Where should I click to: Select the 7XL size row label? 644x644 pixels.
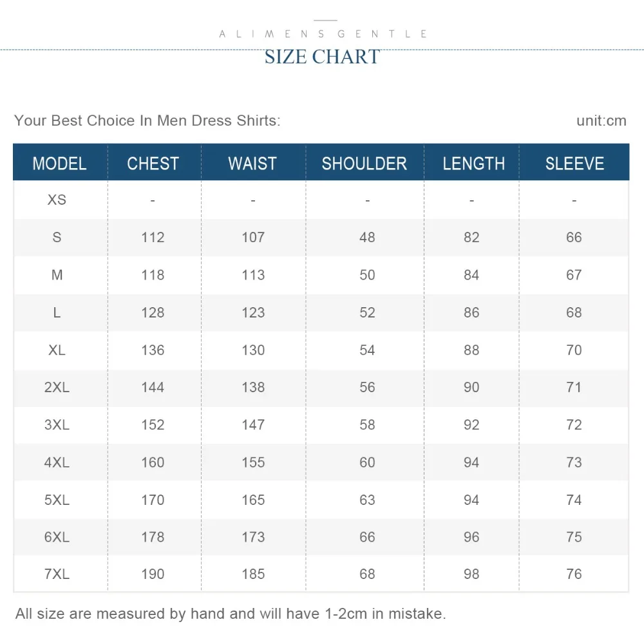point(57,574)
